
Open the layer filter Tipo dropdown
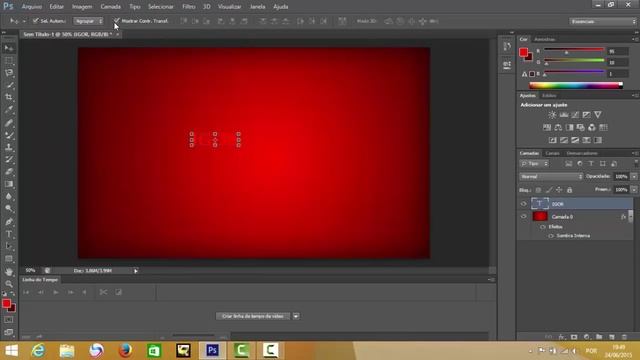coord(534,164)
